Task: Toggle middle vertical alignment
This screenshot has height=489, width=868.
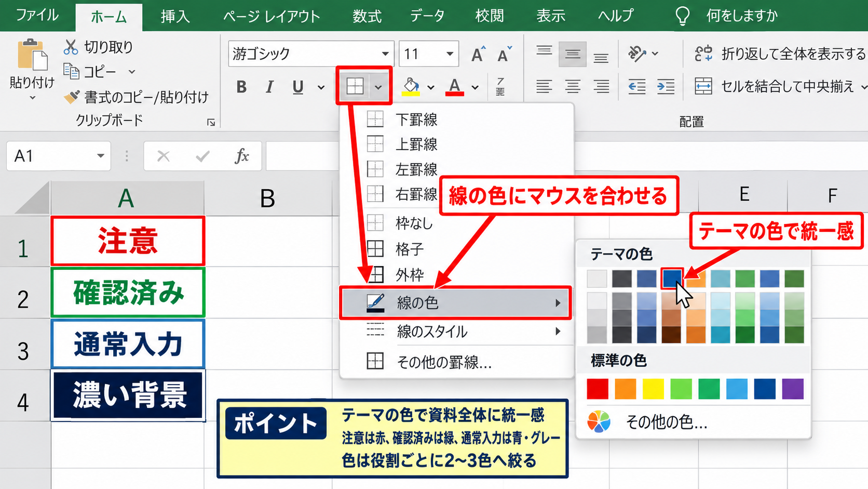Action: [573, 54]
